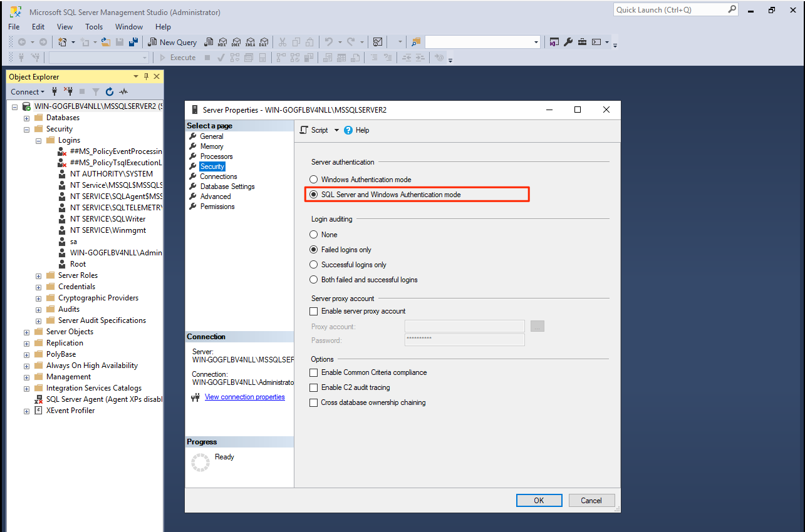
Task: Click Cancel in Server Properties dialog
Action: click(591, 500)
